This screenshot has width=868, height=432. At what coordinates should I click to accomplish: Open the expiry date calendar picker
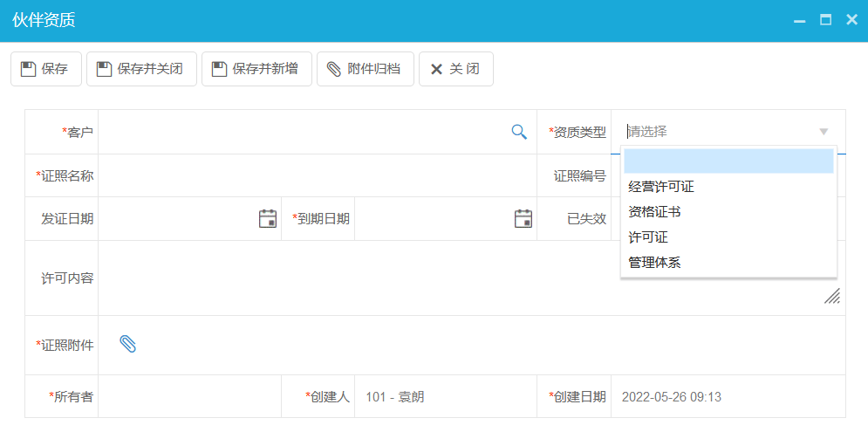(x=523, y=219)
